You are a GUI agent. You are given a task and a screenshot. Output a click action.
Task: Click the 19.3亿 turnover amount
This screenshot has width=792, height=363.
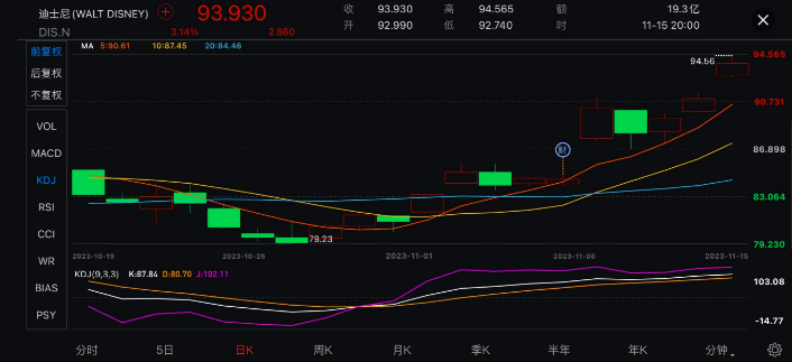click(x=683, y=9)
